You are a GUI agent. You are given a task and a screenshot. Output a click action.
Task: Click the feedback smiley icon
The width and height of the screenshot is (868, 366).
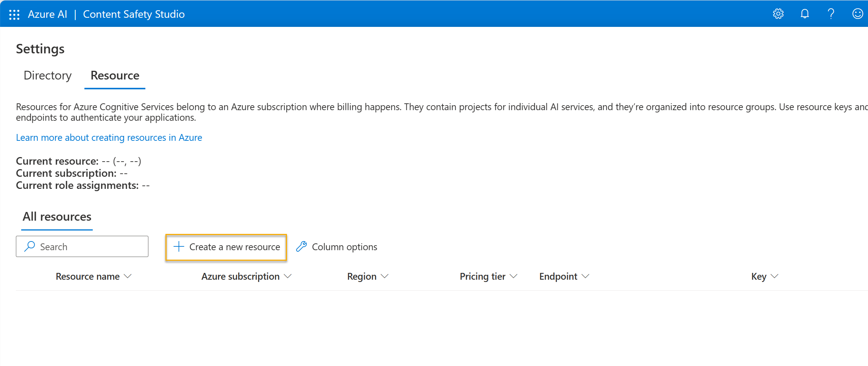point(857,14)
